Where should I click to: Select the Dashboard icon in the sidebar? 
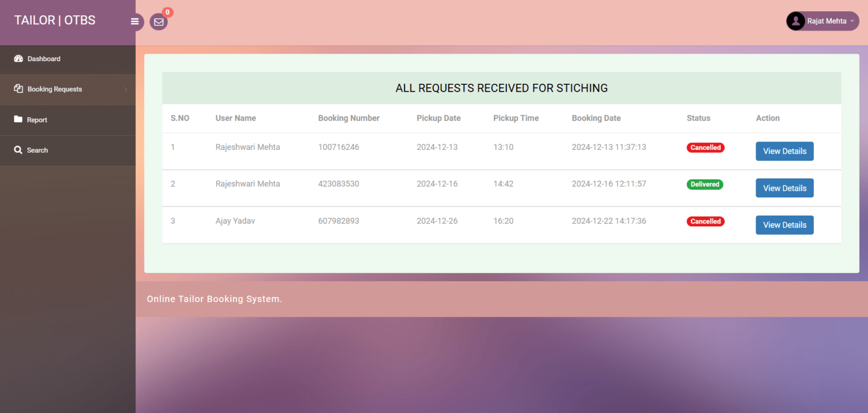click(19, 59)
